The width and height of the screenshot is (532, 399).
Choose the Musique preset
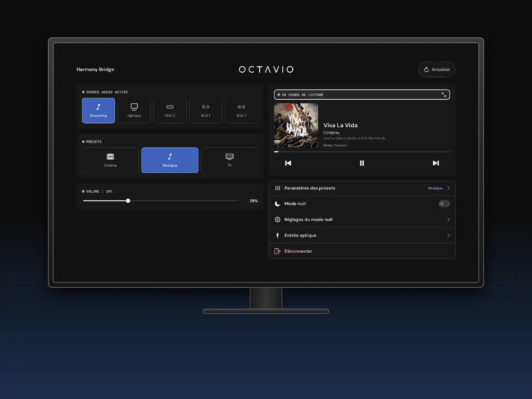click(x=170, y=160)
